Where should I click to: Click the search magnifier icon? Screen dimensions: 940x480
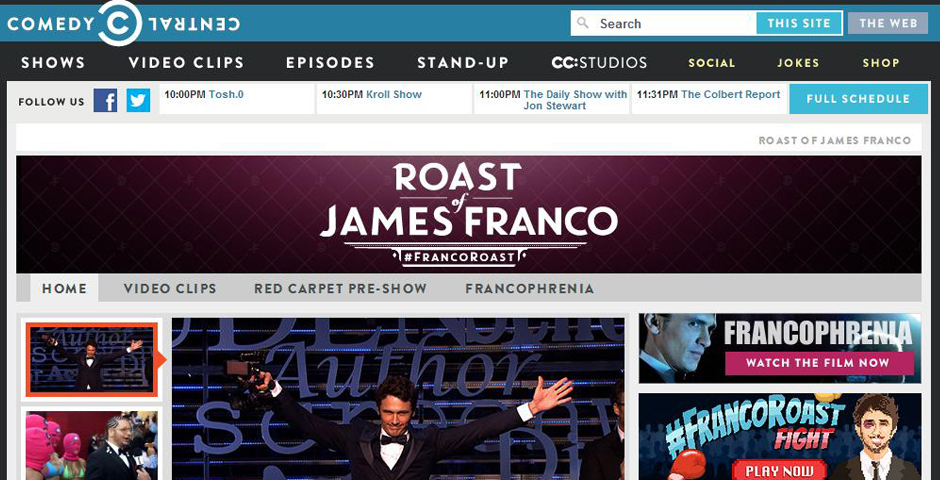[x=583, y=23]
